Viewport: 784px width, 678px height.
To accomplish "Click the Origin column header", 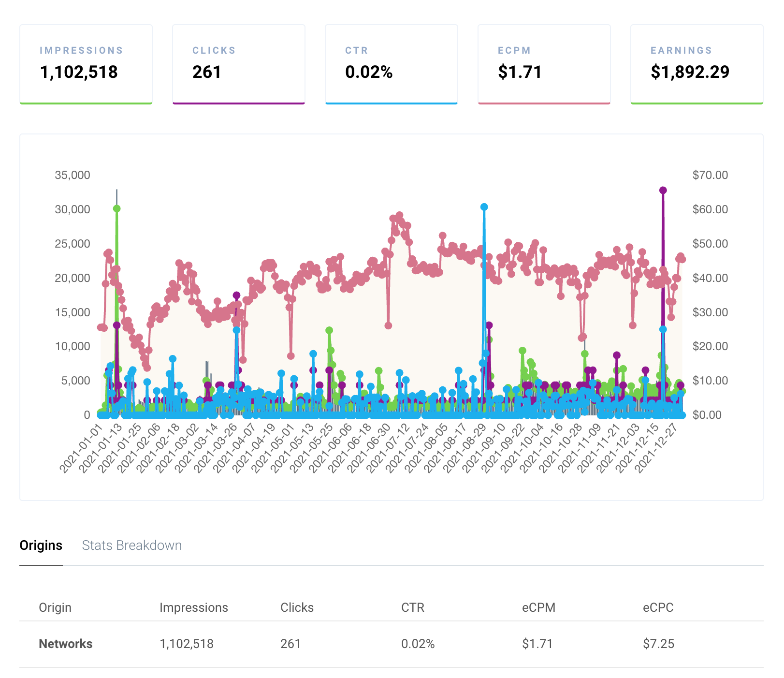I will (x=55, y=607).
